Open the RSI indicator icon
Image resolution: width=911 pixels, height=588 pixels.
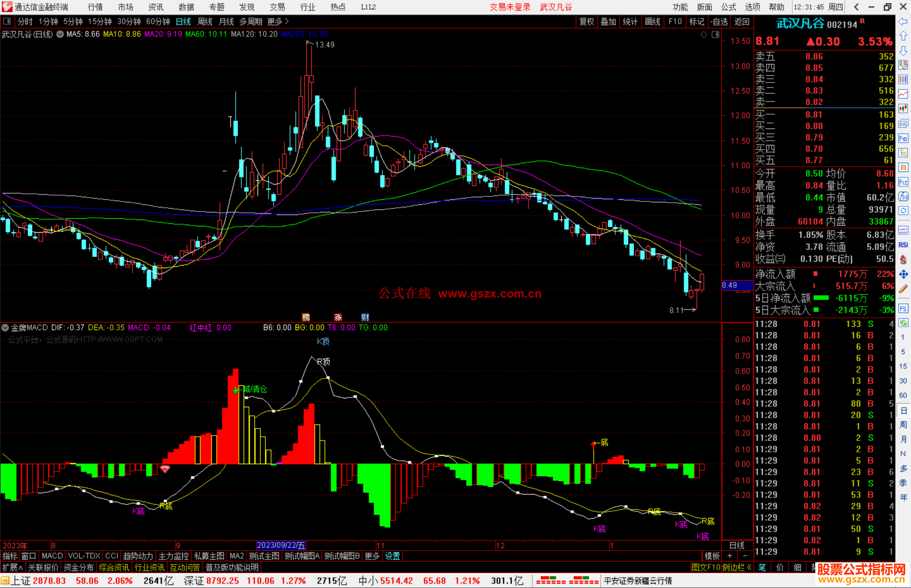pos(903,245)
